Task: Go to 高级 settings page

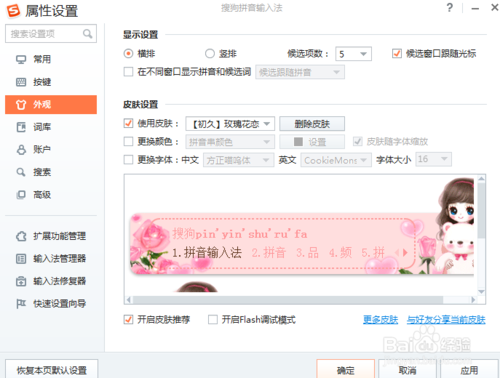Action: (x=51, y=195)
